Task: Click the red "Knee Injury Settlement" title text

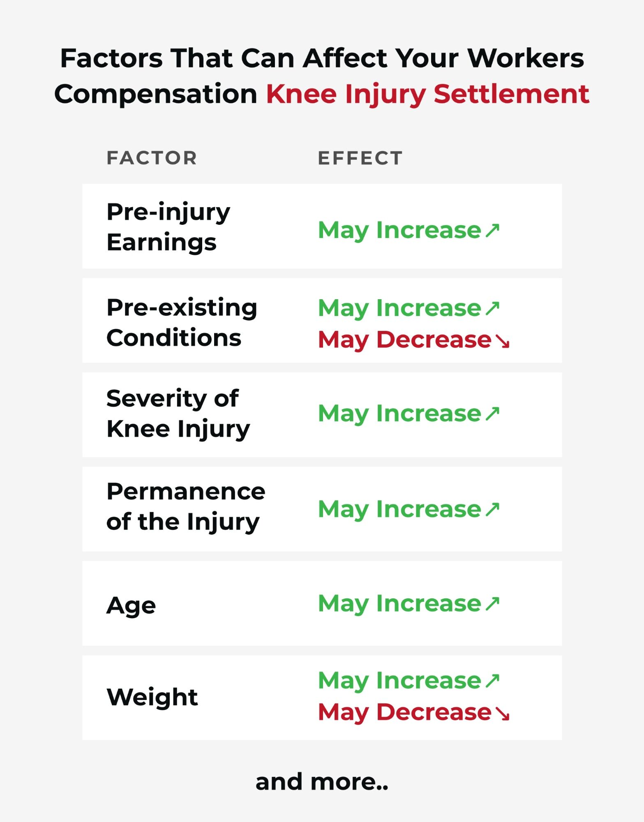Action: point(427,94)
